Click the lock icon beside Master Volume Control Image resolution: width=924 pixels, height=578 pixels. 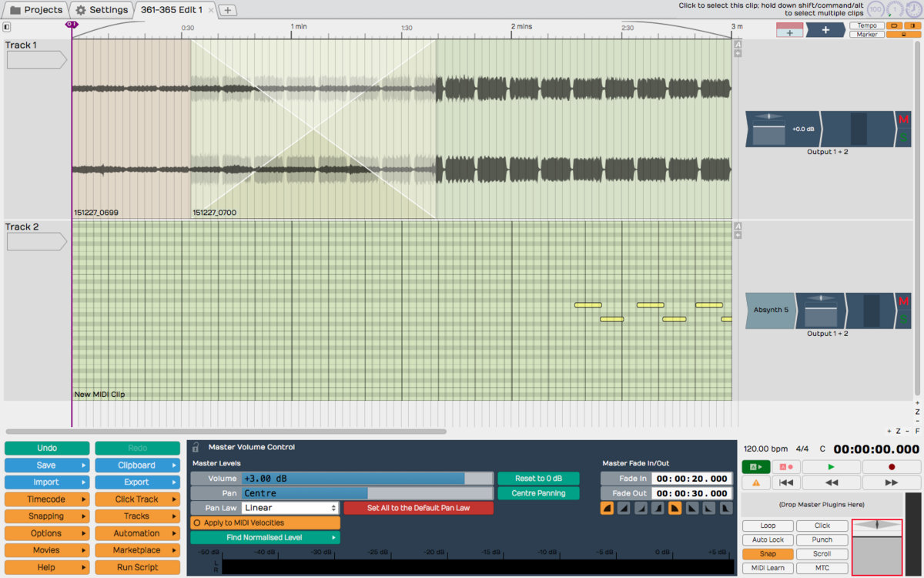pyautogui.click(x=196, y=447)
